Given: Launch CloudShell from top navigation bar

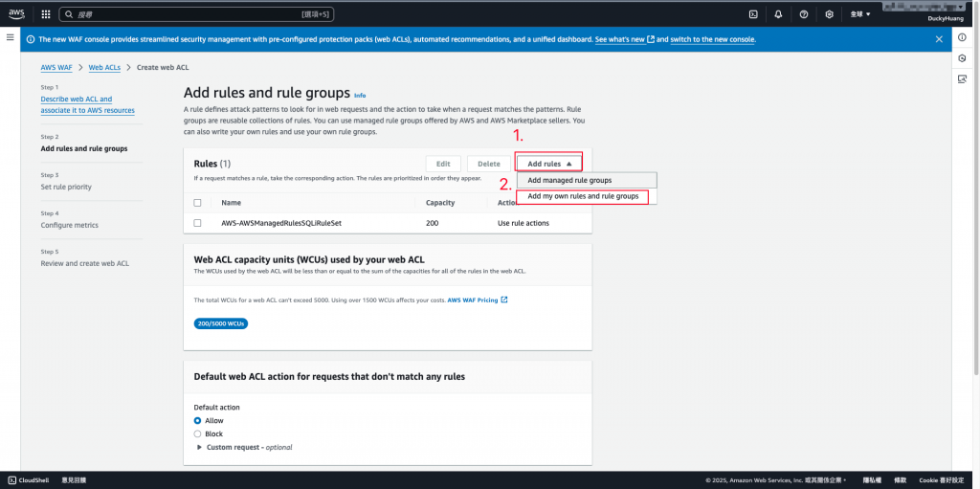Looking at the screenshot, I should (x=754, y=13).
